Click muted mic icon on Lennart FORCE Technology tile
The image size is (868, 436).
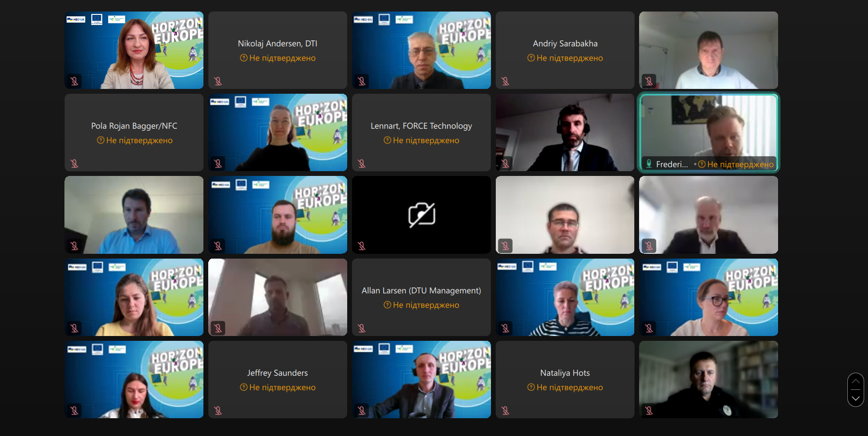[x=362, y=163]
